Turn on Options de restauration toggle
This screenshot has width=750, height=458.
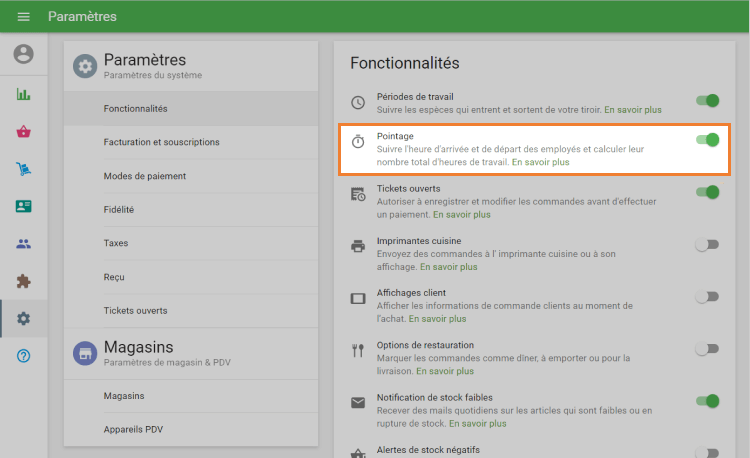pos(707,349)
